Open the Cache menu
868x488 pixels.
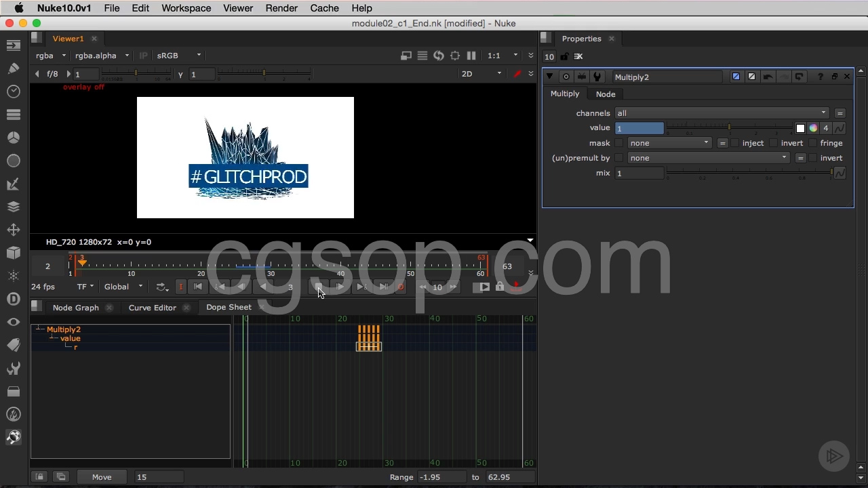coord(324,8)
